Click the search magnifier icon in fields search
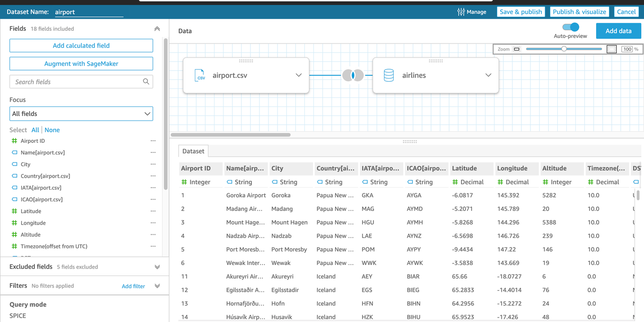Image resolution: width=644 pixels, height=322 pixels. [146, 81]
